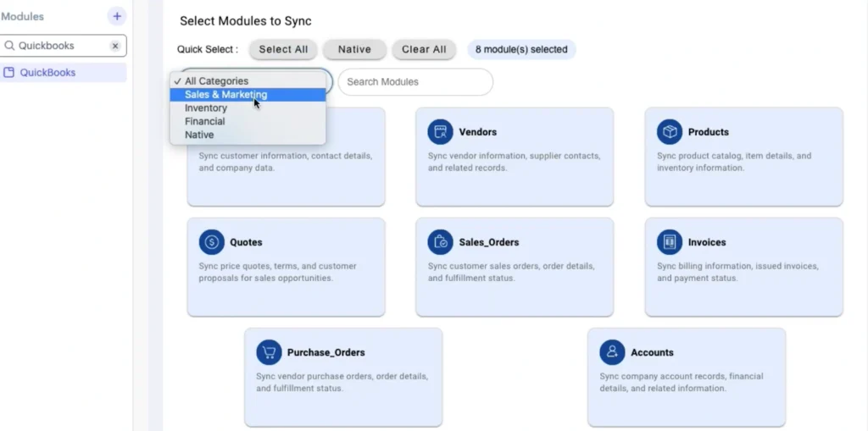
Task: Select Financial category option
Action: 248,121
